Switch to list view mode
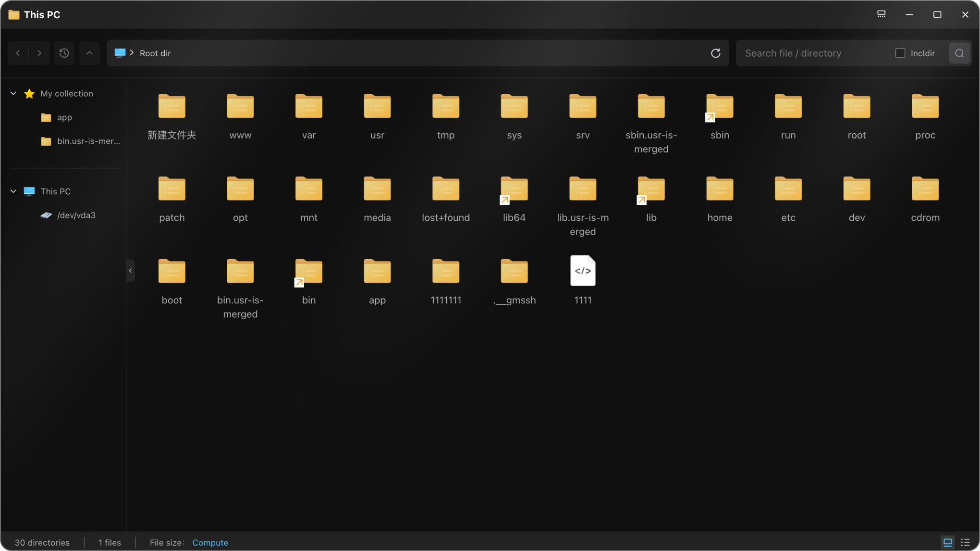This screenshot has width=980, height=551. click(x=965, y=542)
